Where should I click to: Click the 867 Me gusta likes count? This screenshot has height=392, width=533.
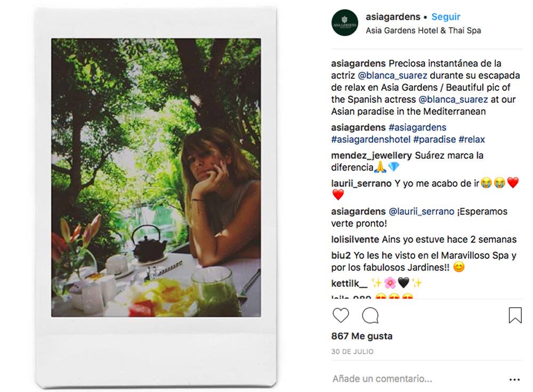pyautogui.click(x=361, y=336)
